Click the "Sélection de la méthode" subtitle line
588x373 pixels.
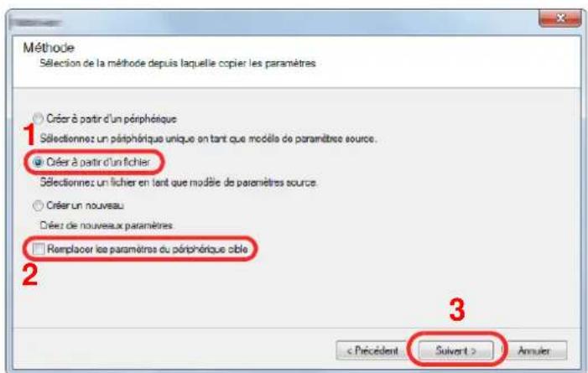click(178, 64)
